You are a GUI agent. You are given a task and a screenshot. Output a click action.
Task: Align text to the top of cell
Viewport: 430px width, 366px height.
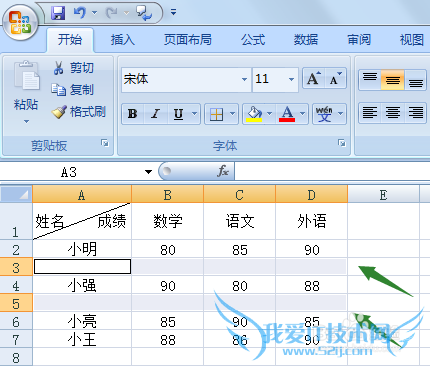click(x=370, y=80)
